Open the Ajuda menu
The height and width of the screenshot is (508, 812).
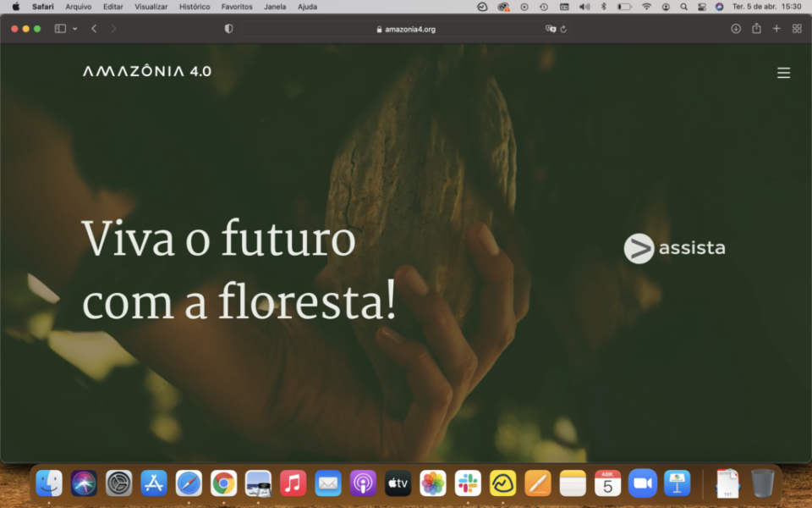click(307, 7)
